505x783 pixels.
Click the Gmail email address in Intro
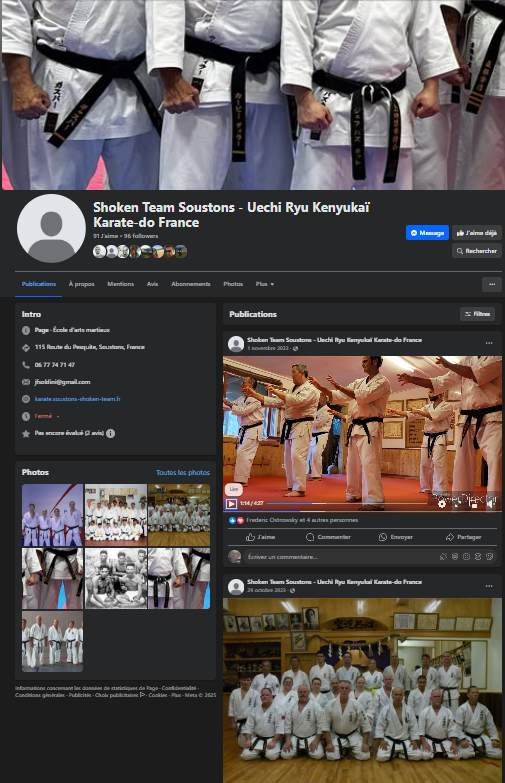point(62,382)
